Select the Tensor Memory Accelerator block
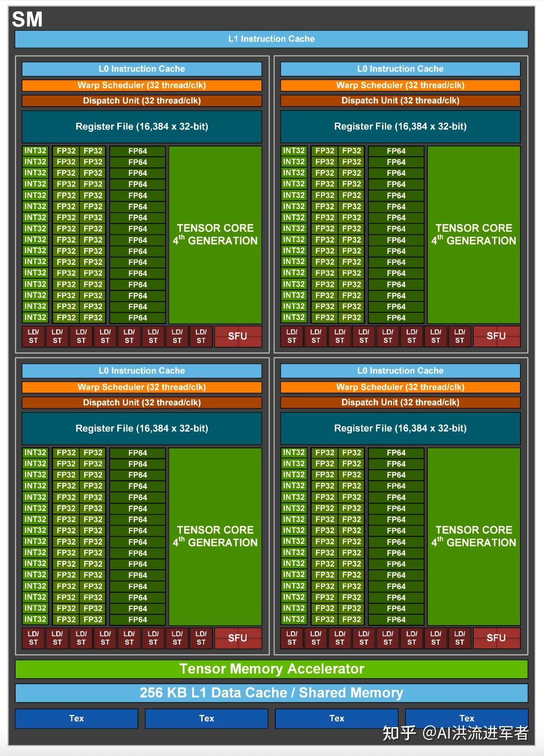Image resolution: width=544 pixels, height=756 pixels. tap(272, 669)
